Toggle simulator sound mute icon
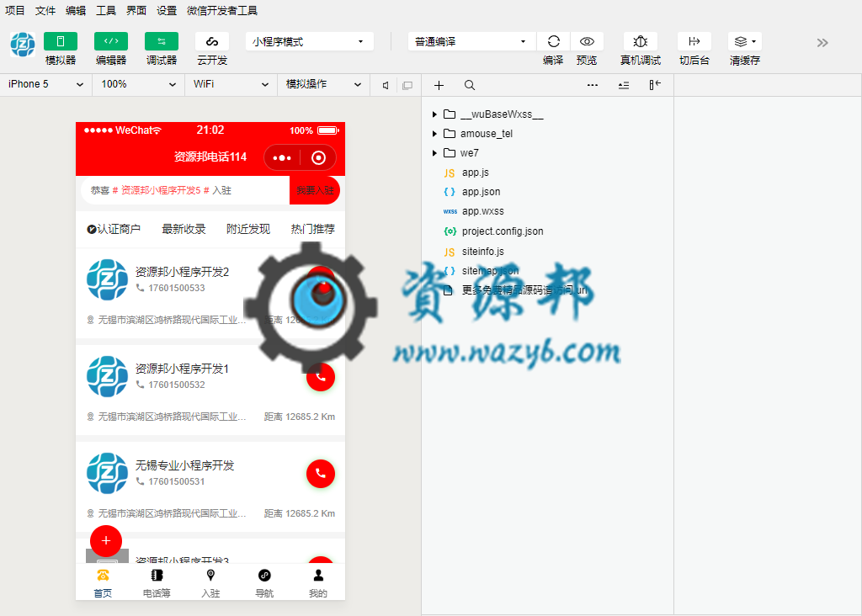 click(x=386, y=85)
